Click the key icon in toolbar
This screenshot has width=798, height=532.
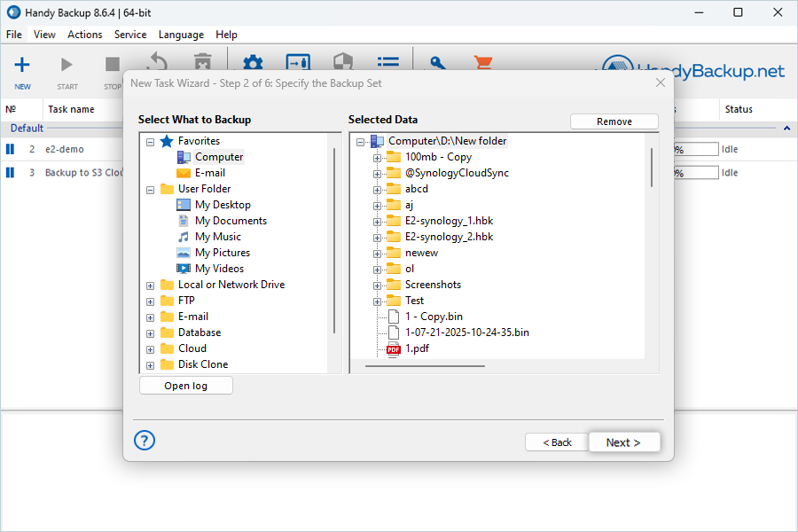pos(438,63)
